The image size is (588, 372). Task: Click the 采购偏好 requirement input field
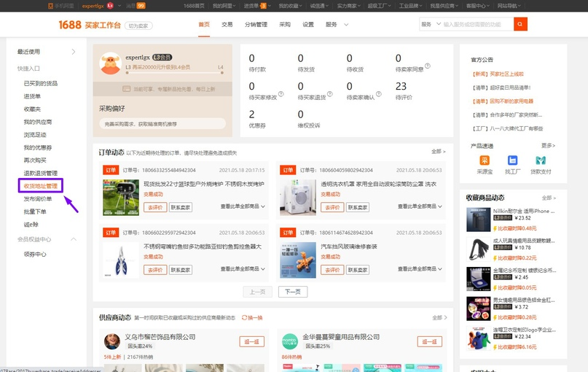point(162,124)
